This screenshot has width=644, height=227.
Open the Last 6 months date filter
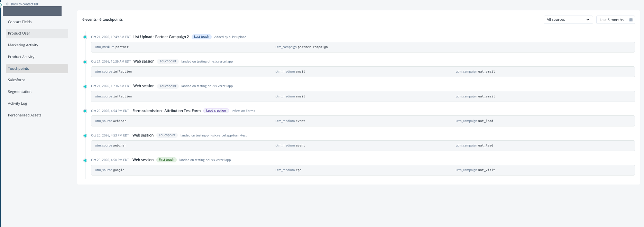(x=615, y=20)
